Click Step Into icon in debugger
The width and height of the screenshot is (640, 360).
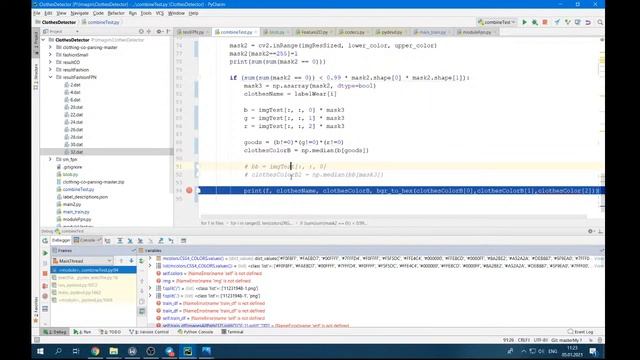click(x=130, y=241)
